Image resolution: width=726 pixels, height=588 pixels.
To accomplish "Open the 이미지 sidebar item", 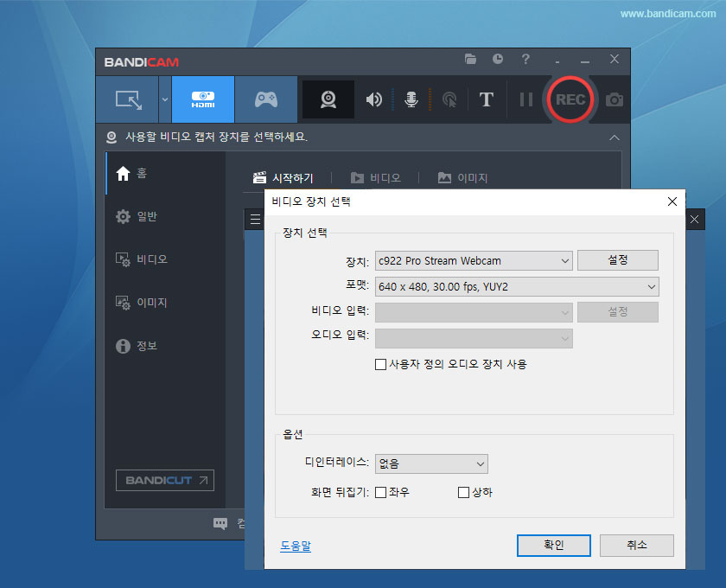I will pos(165,303).
